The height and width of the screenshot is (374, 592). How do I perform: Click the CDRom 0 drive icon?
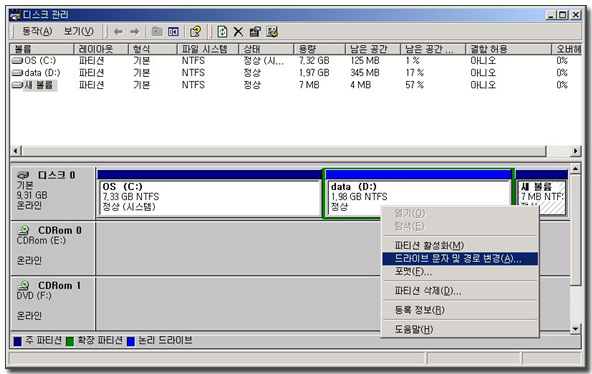[x=24, y=230]
